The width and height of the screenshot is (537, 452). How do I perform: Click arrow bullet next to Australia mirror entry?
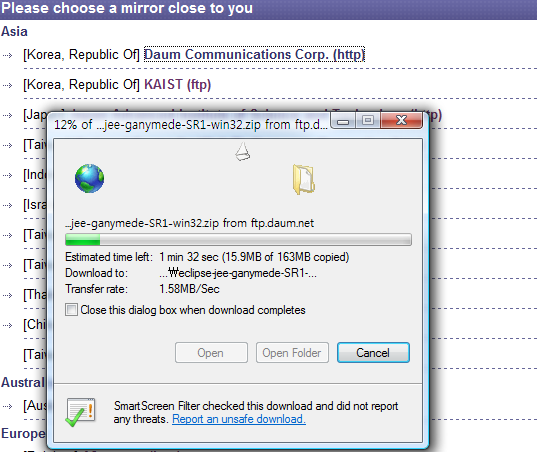(7, 406)
